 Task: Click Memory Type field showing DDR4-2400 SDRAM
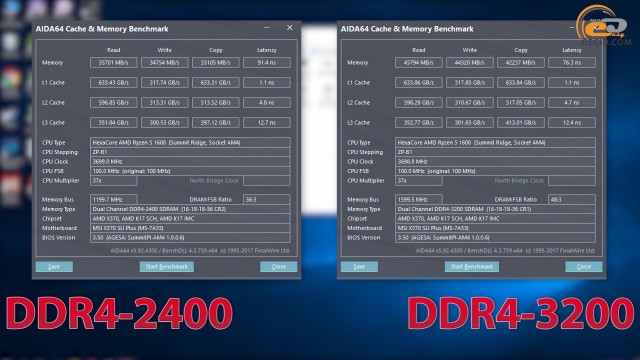[x=190, y=209]
